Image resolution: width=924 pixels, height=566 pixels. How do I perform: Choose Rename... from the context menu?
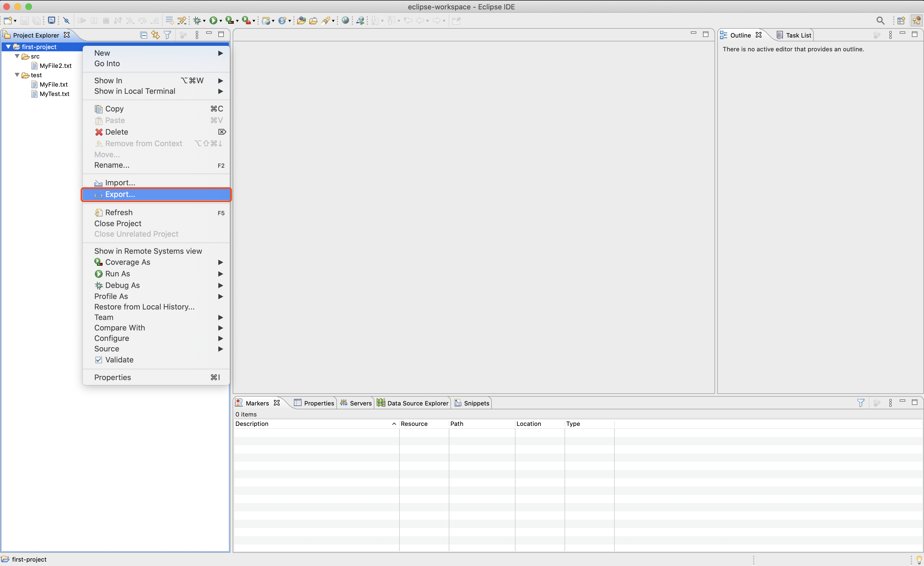pyautogui.click(x=156, y=165)
